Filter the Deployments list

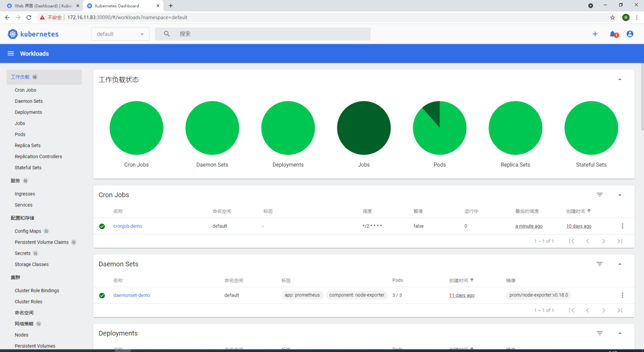point(600,333)
